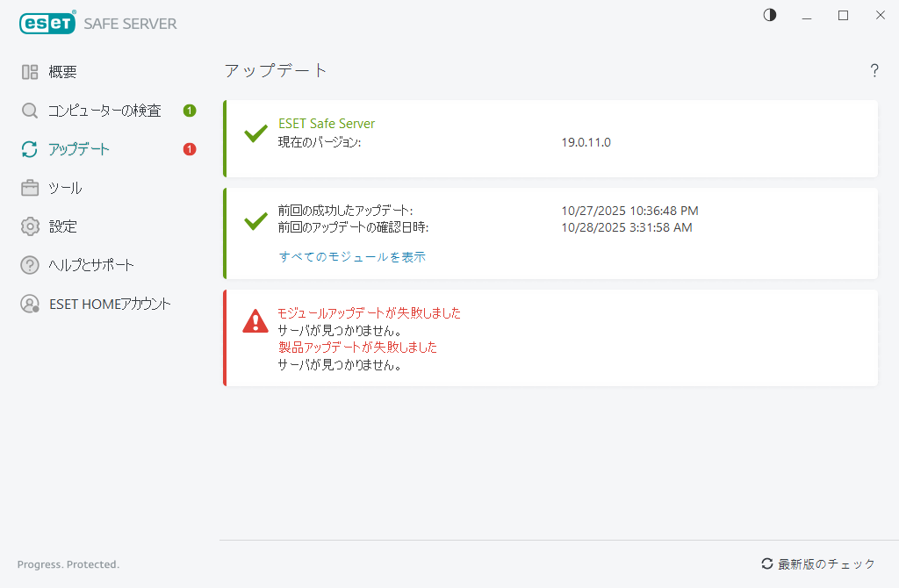Click the green checkmark beside ESET Safe Server
Screen dimensions: 899x588
pyautogui.click(x=255, y=133)
